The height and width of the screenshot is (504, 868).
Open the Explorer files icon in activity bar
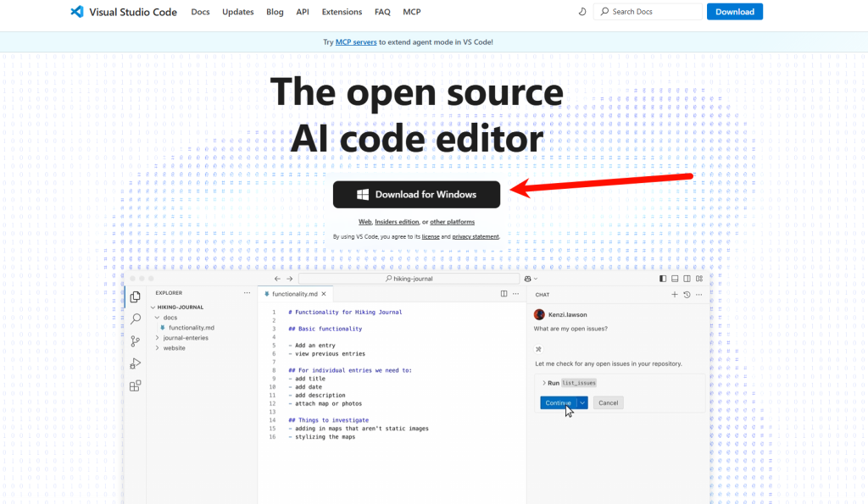pos(135,297)
